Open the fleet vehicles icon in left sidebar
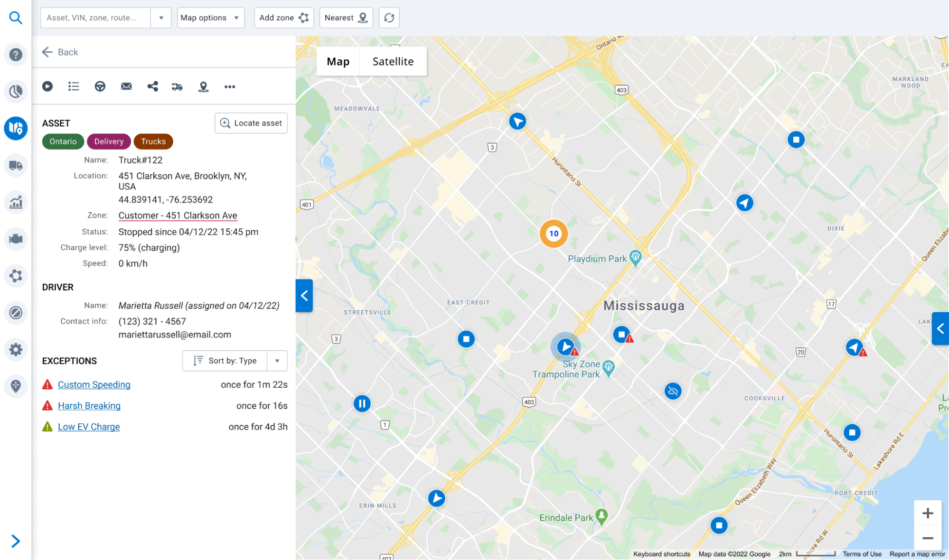949x560 pixels. (16, 165)
